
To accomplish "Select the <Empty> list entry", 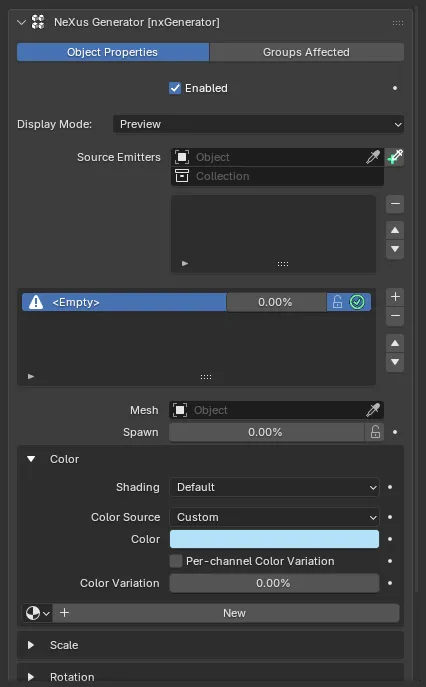I will click(x=124, y=302).
